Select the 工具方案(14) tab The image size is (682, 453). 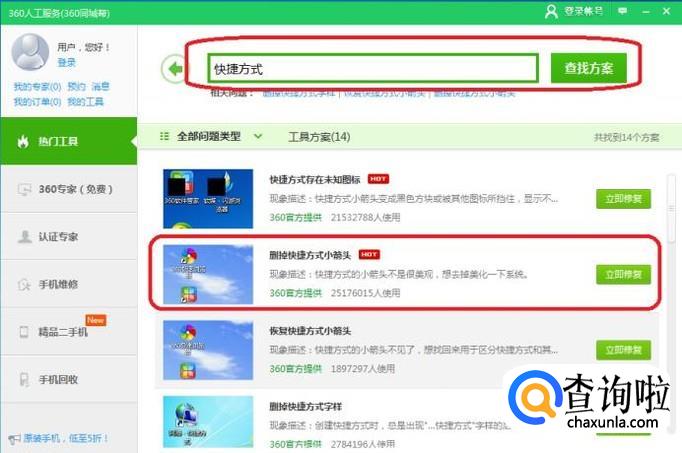319,137
